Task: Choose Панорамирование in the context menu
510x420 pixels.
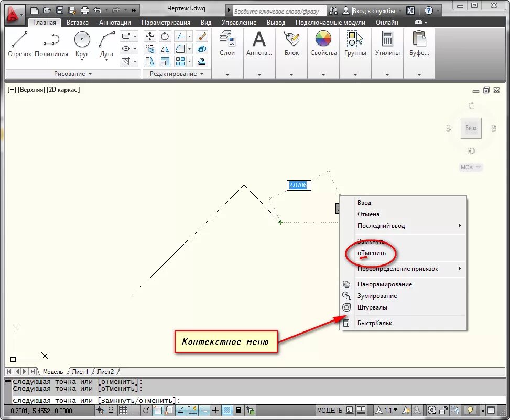Action: click(x=403, y=284)
